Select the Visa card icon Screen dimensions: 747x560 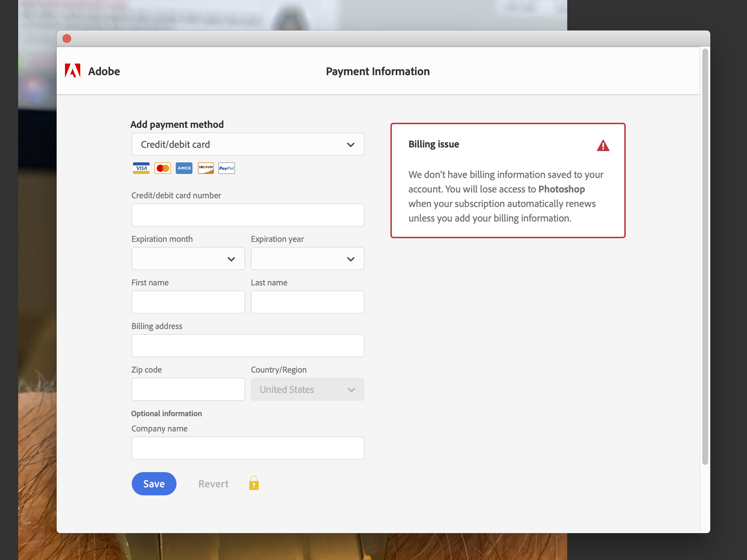141,168
